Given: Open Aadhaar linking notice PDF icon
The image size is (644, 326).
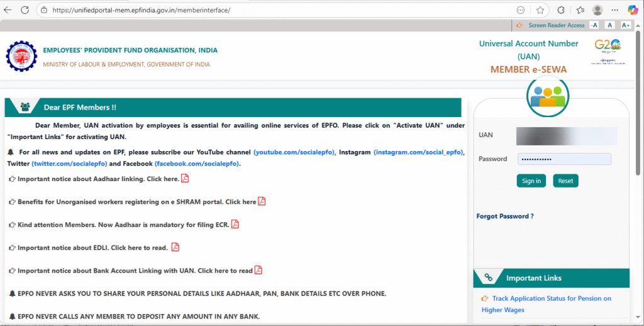Looking at the screenshot, I should [x=185, y=178].
